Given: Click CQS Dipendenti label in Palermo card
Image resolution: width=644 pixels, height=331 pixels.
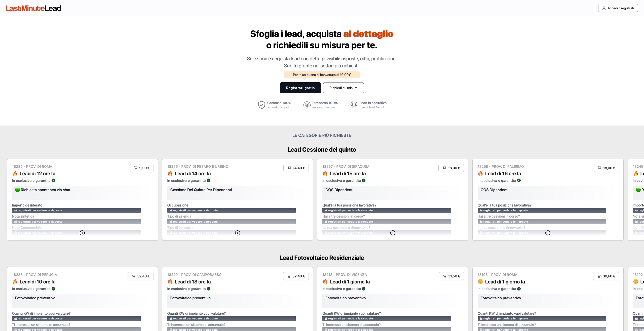Looking at the screenshot, I should point(495,190).
